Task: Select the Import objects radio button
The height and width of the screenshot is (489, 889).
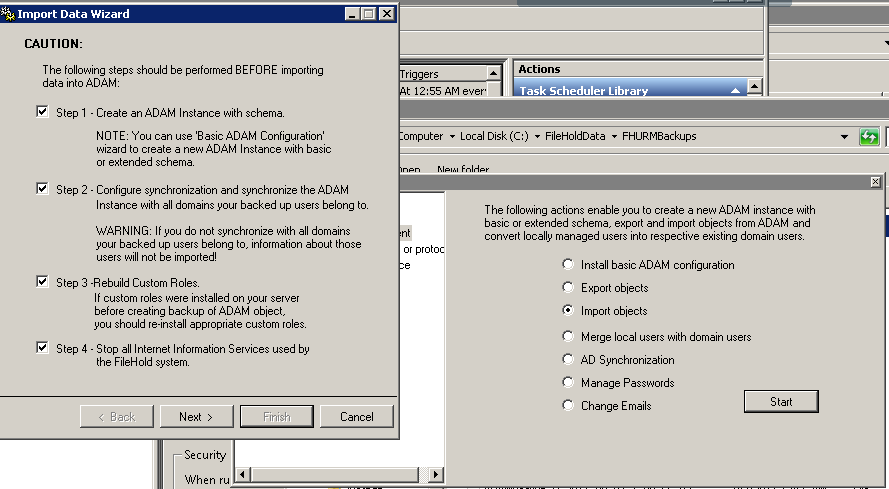Action: click(x=568, y=310)
